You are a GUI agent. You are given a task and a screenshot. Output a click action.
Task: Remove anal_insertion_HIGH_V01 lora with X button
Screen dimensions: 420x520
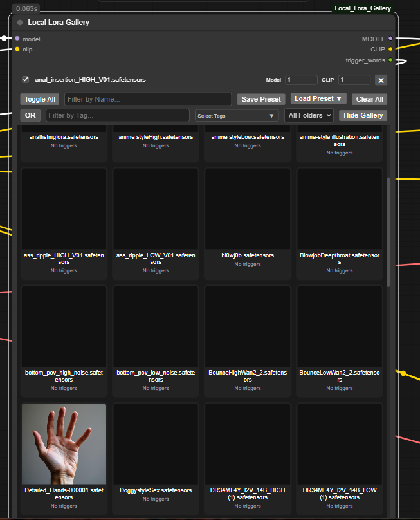(x=381, y=80)
